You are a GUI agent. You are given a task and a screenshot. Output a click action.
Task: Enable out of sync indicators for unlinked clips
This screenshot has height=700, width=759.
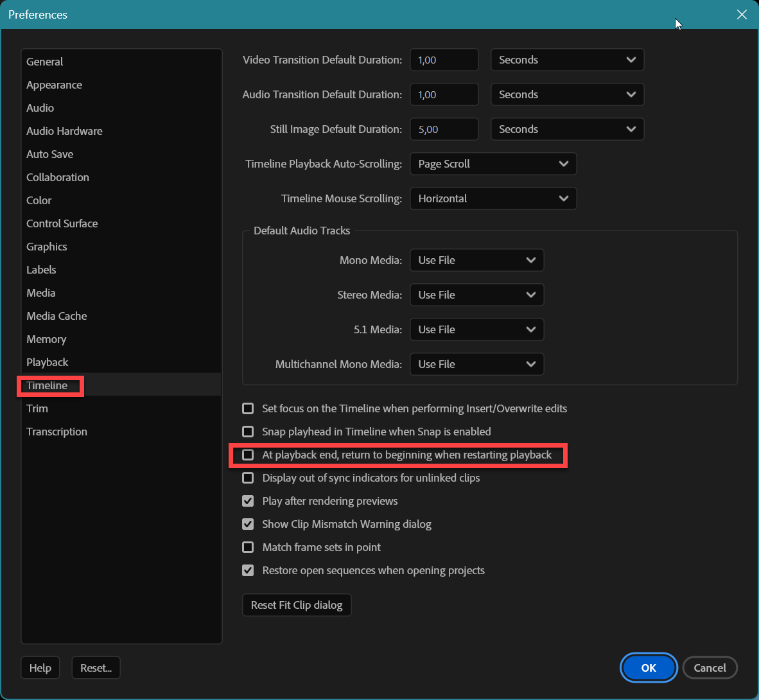pyautogui.click(x=248, y=478)
